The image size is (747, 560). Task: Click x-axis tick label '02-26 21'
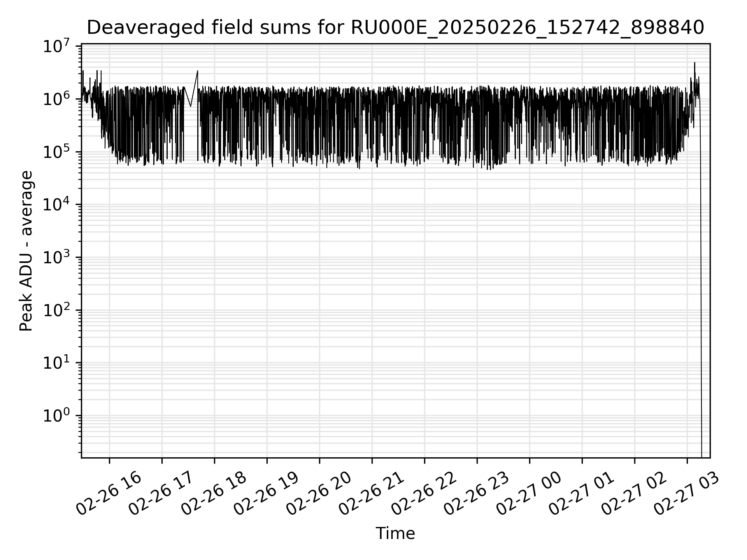click(372, 494)
